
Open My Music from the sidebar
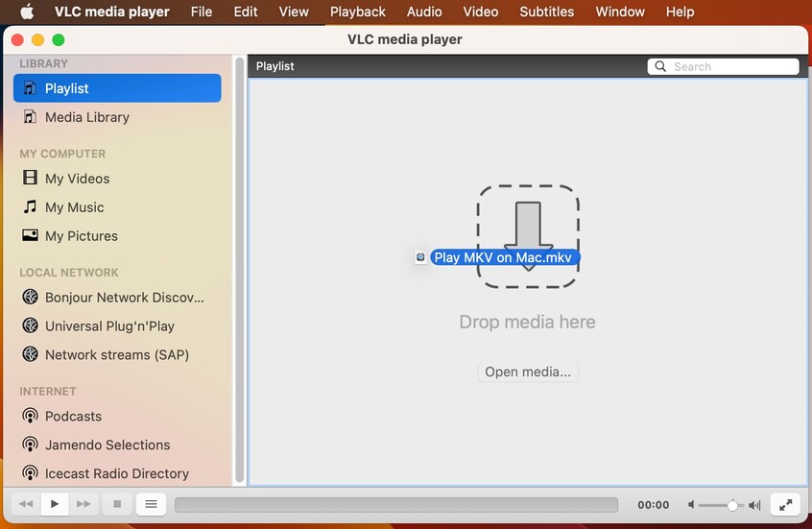[74, 207]
